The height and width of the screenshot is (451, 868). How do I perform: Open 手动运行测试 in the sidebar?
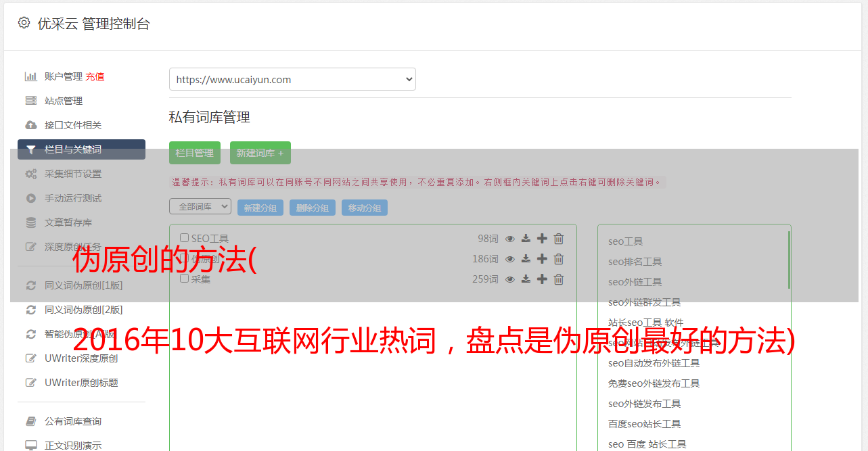(x=73, y=198)
